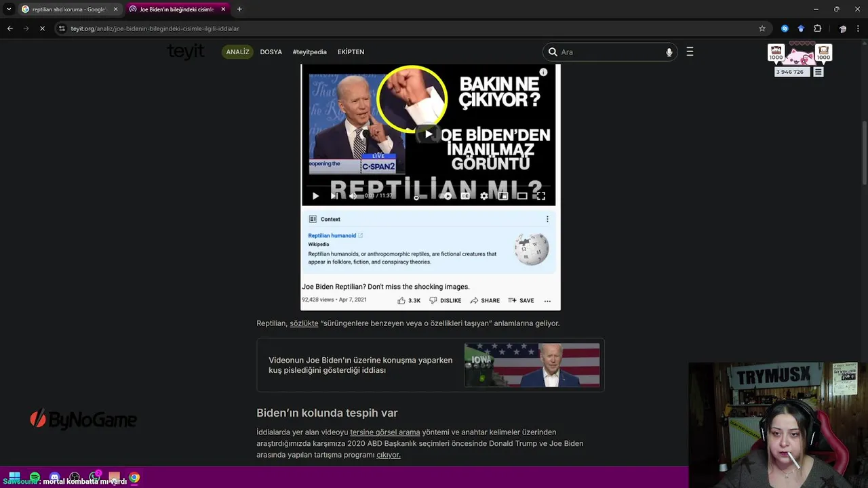The height and width of the screenshot is (488, 868).
Task: Open OBS Studio from the taskbar
Action: (x=75, y=478)
